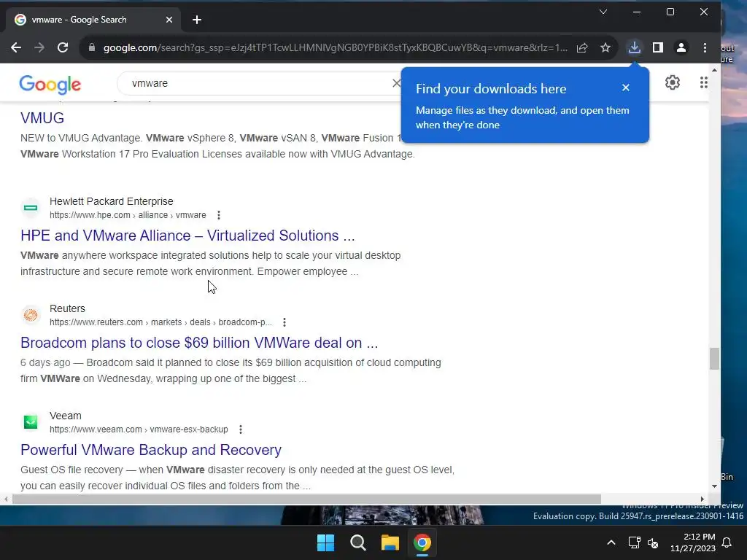The height and width of the screenshot is (560, 747).
Task: Click the scroll down arrow of the page
Action: 714,486
